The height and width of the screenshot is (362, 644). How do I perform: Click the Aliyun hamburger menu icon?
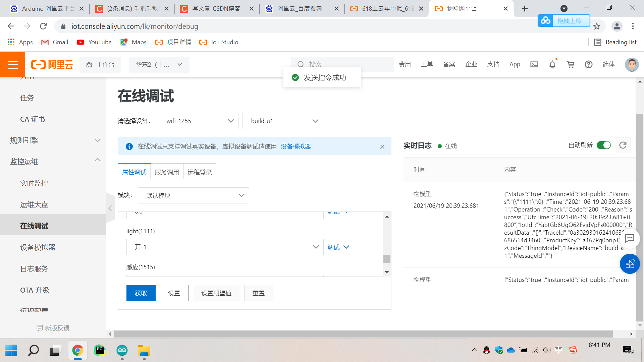tap(12, 64)
